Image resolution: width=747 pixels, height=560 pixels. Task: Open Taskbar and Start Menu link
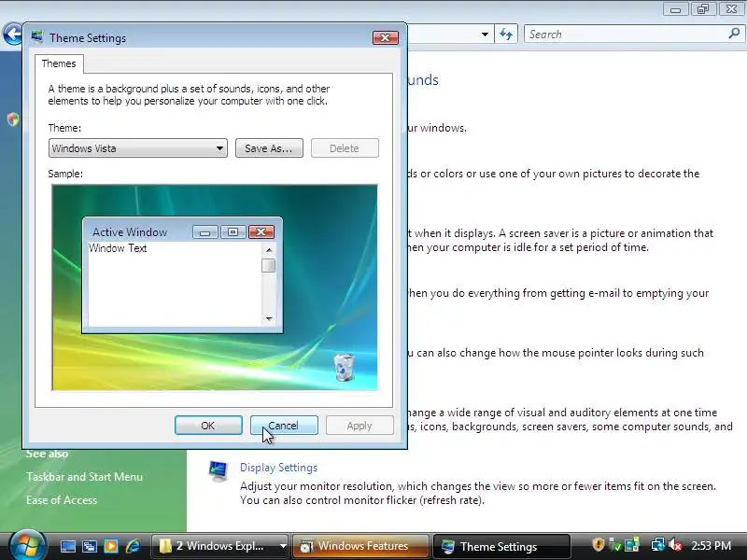point(84,477)
